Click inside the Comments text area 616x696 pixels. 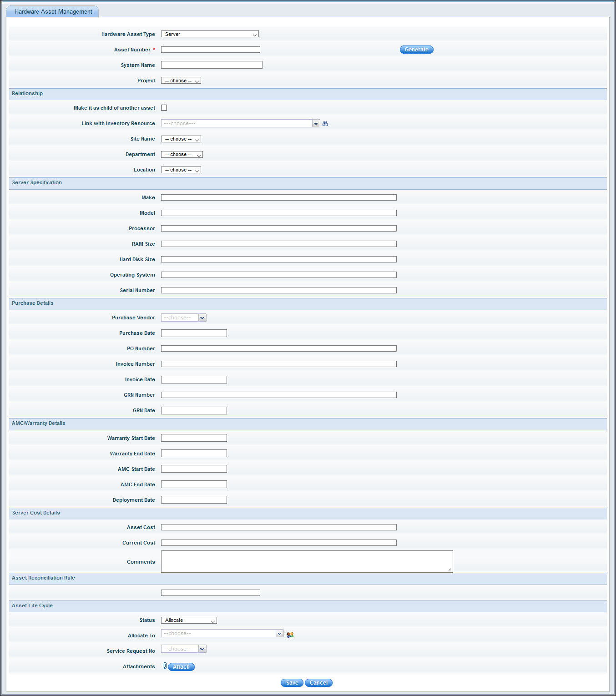coord(307,562)
